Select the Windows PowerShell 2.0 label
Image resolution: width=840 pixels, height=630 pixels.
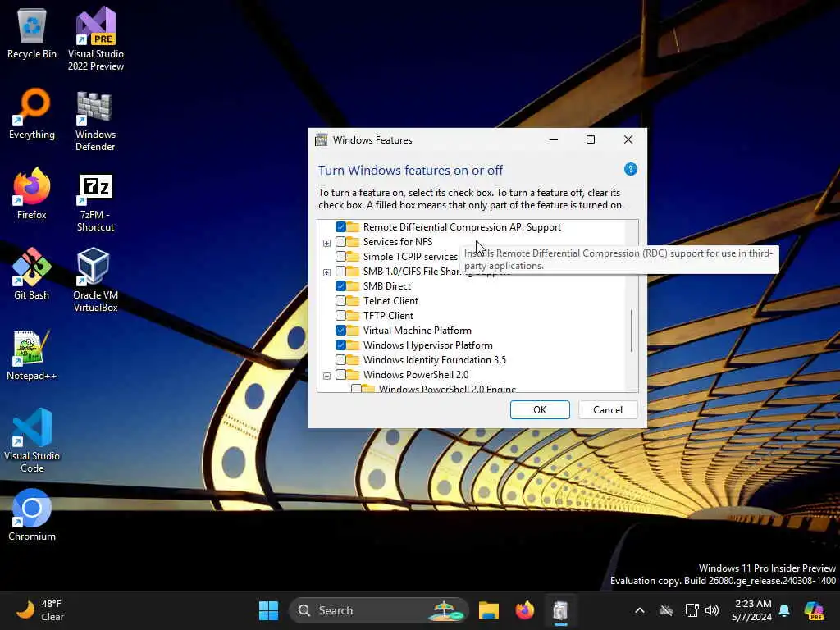416,374
